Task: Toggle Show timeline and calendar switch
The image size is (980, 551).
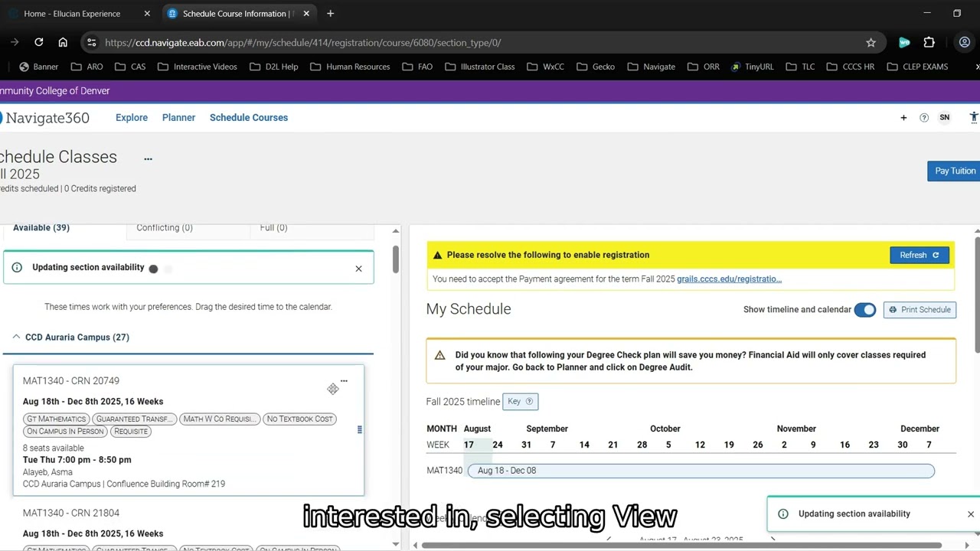Action: click(865, 310)
